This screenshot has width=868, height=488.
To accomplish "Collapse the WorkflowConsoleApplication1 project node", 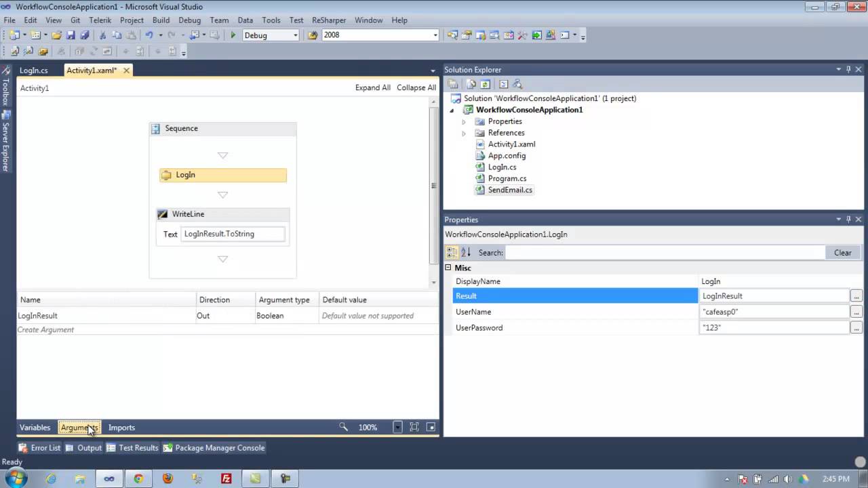I will click(452, 110).
